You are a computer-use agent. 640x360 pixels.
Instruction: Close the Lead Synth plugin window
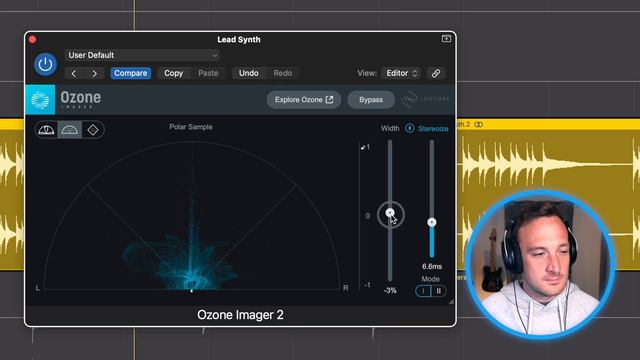tap(33, 40)
